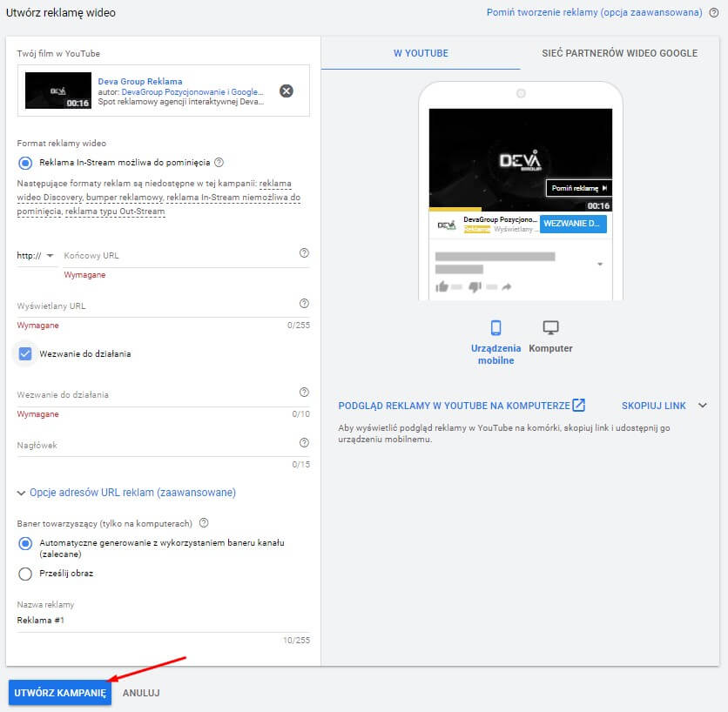
Task: Expand Opcje adresów URL reklam section
Action: (x=126, y=493)
